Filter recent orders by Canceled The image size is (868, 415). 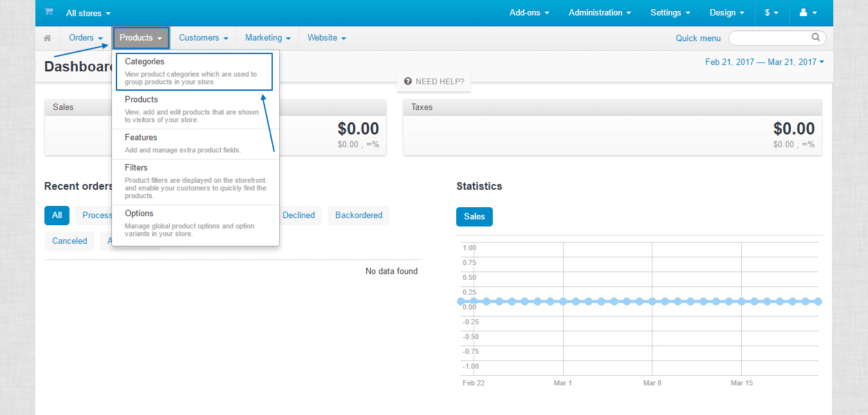(x=69, y=241)
